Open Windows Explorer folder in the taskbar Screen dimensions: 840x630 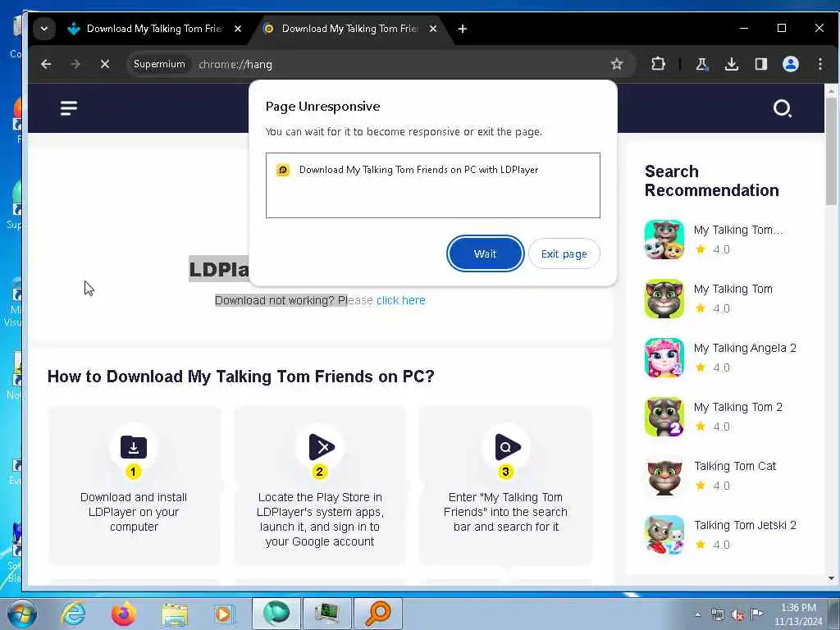[175, 614]
